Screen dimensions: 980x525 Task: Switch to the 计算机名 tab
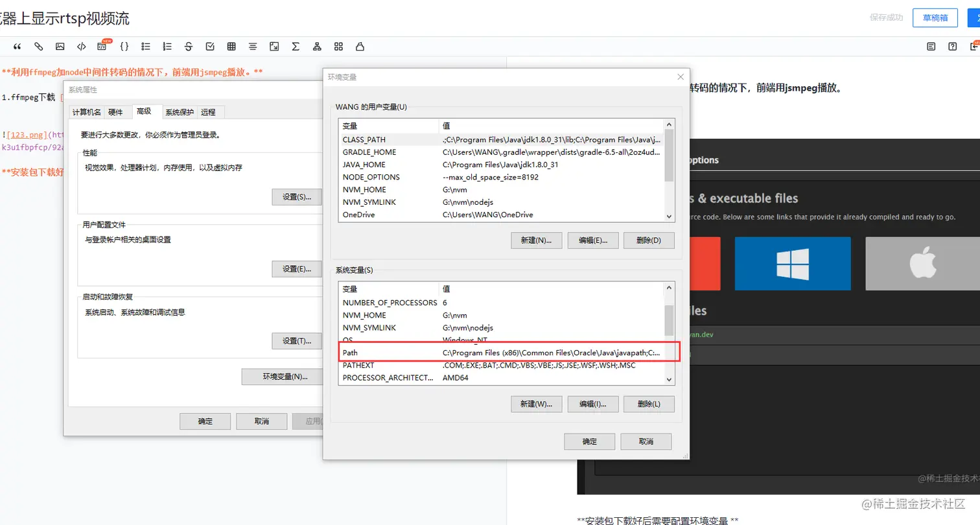pos(86,112)
